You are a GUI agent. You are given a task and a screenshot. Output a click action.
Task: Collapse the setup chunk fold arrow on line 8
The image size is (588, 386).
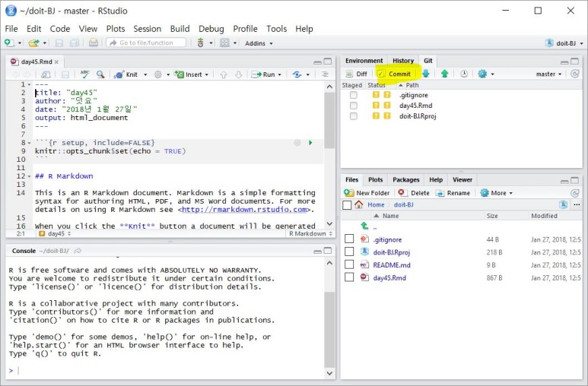click(29, 143)
